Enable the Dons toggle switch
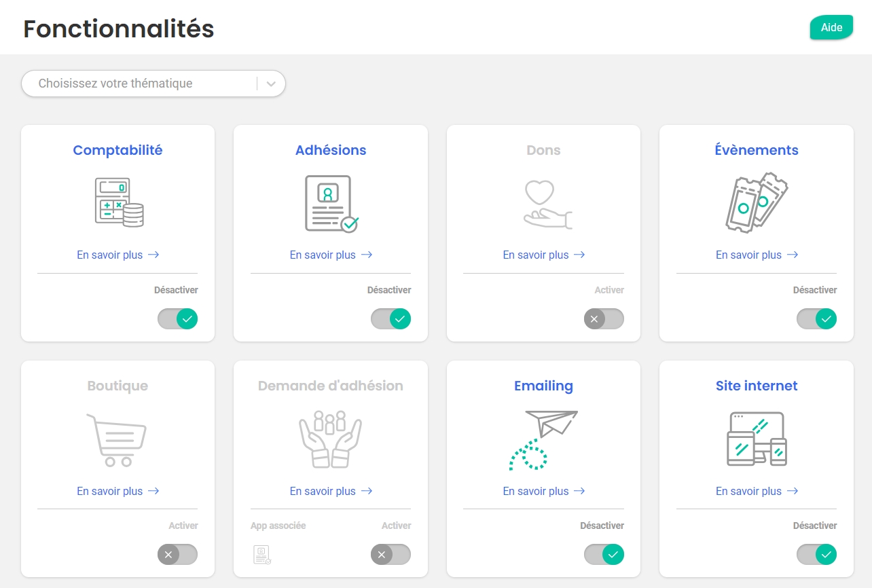This screenshot has height=588, width=872. pos(604,318)
